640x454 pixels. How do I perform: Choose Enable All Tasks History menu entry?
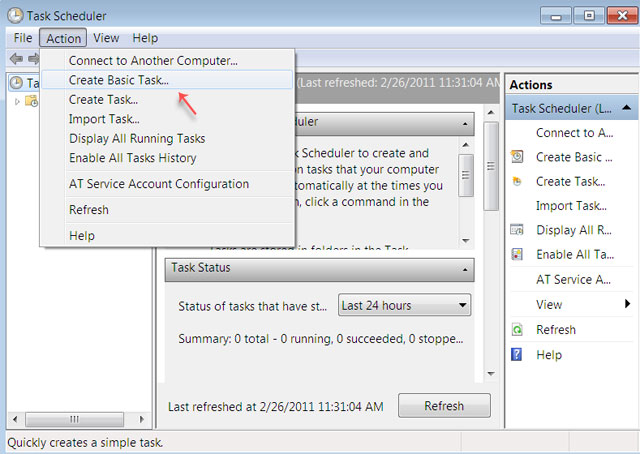point(167,158)
